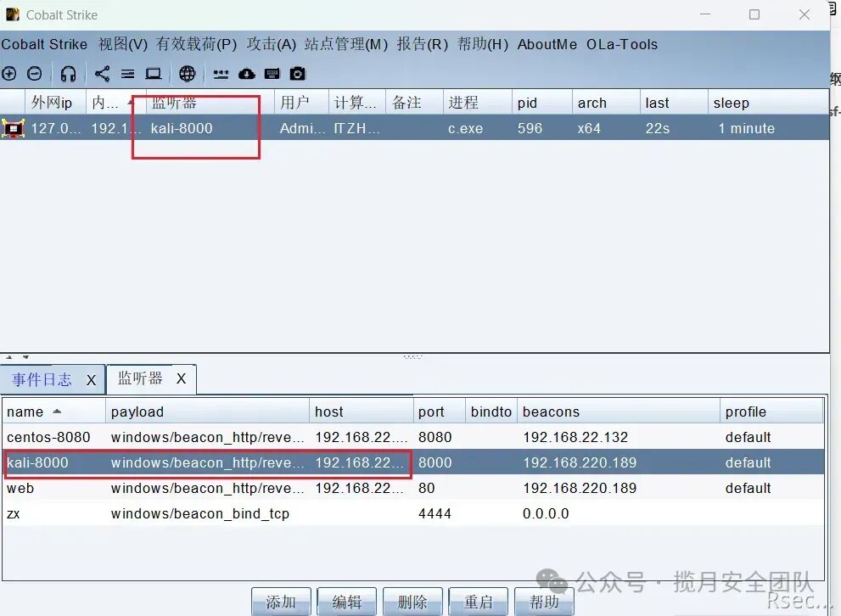Open web globe icon in toolbar

pyautogui.click(x=188, y=74)
